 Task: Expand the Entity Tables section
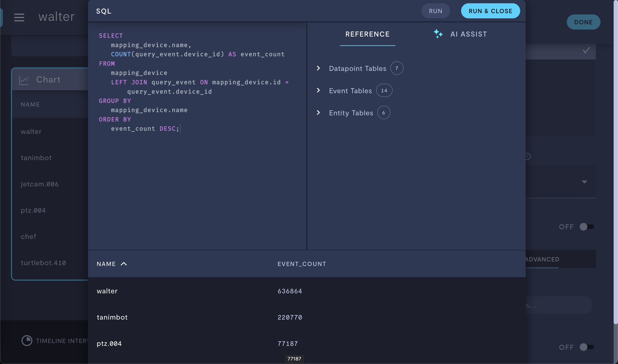pyautogui.click(x=319, y=112)
